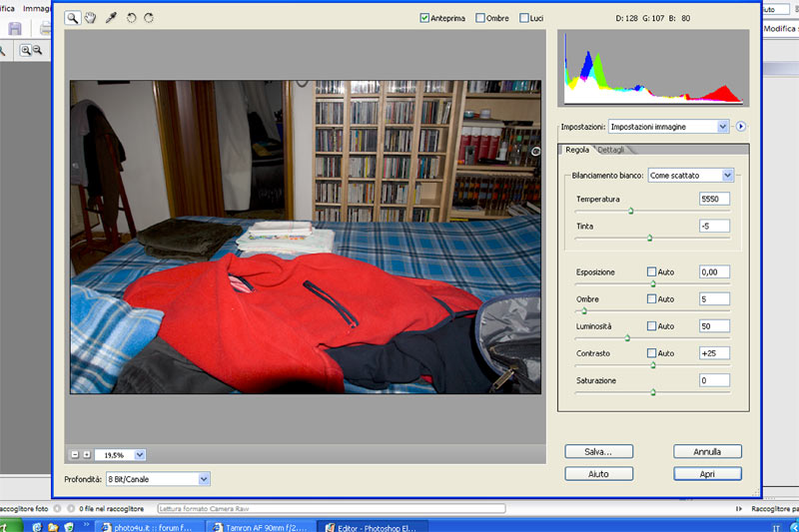Click the Temperatura value field 5550
Image resolution: width=799 pixels, height=532 pixels.
tap(714, 199)
